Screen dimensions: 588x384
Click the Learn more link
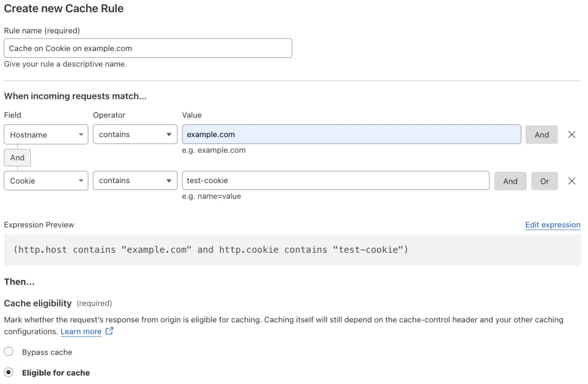coord(81,331)
